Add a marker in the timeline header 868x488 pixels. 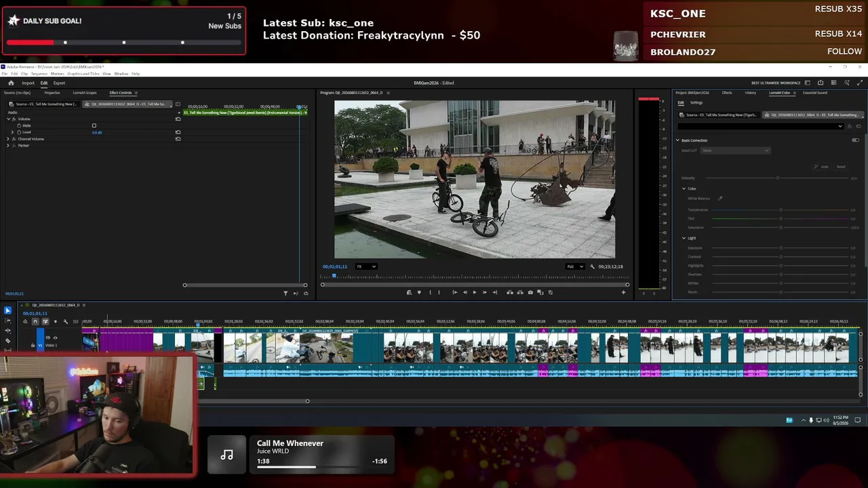point(56,321)
